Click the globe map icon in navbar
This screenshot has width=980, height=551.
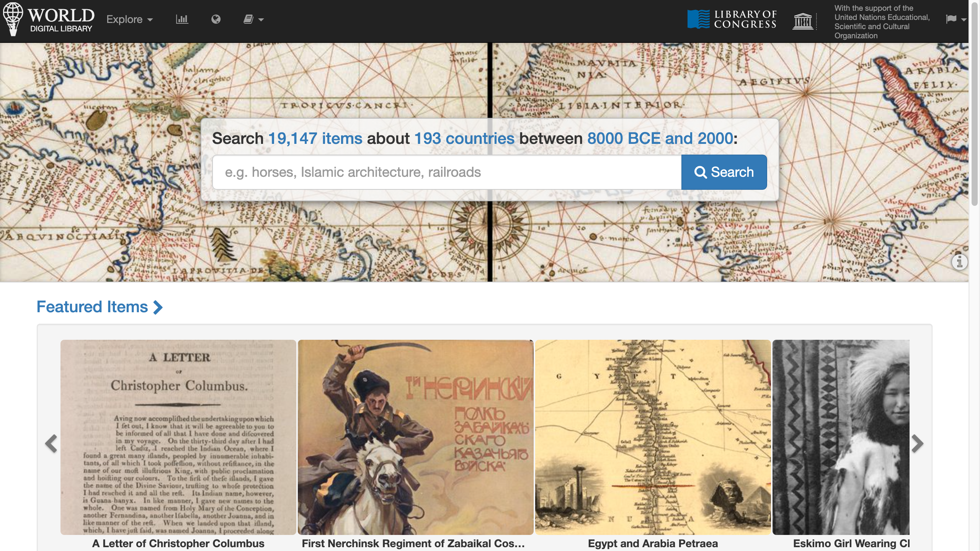click(x=216, y=19)
